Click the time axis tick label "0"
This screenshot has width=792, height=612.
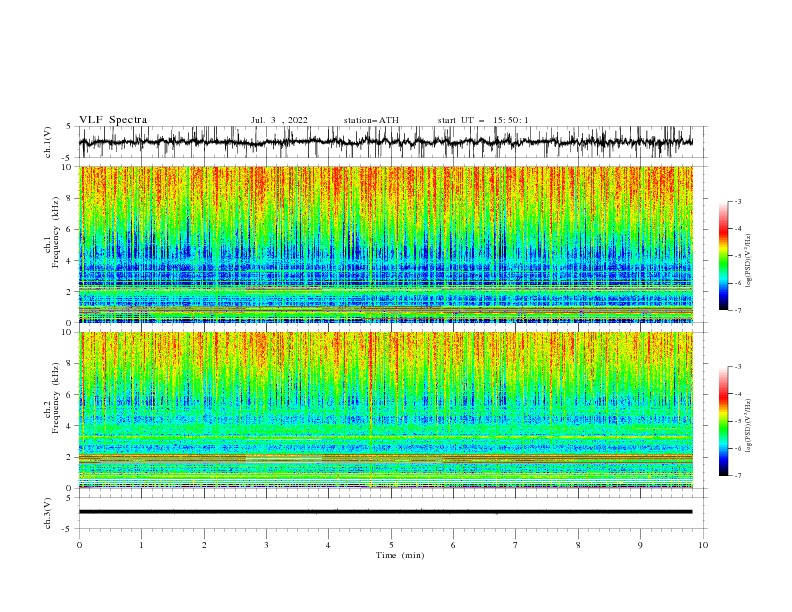click(79, 545)
